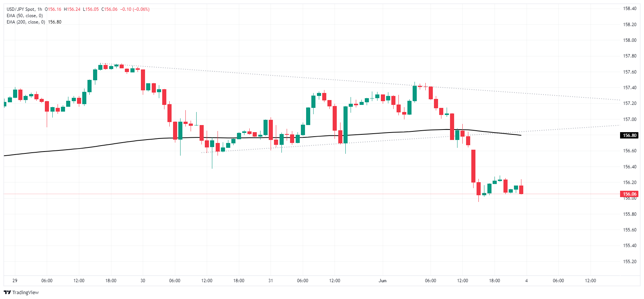Click the 157.80 price axis label
The width and height of the screenshot is (644, 299).
click(629, 56)
